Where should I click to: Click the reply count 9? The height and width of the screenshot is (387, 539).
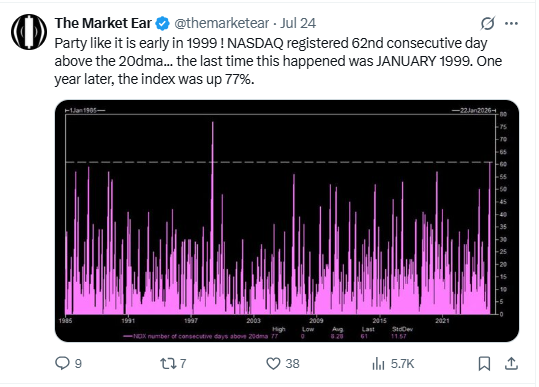click(78, 364)
